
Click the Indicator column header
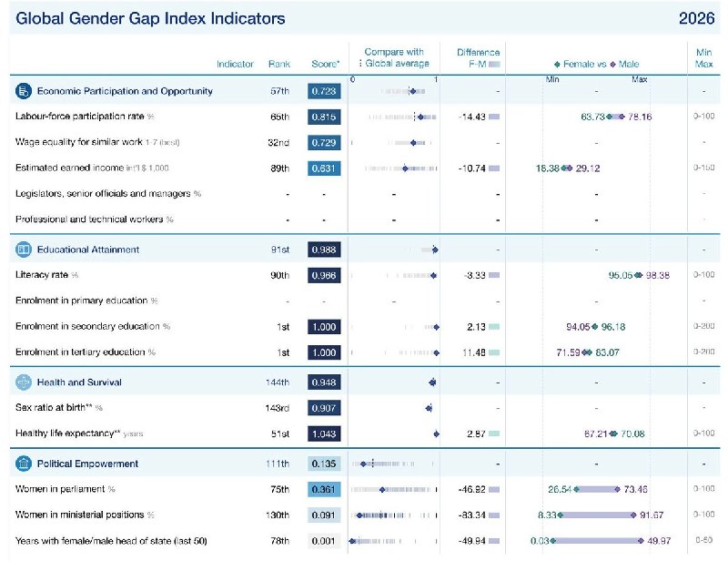tap(235, 64)
